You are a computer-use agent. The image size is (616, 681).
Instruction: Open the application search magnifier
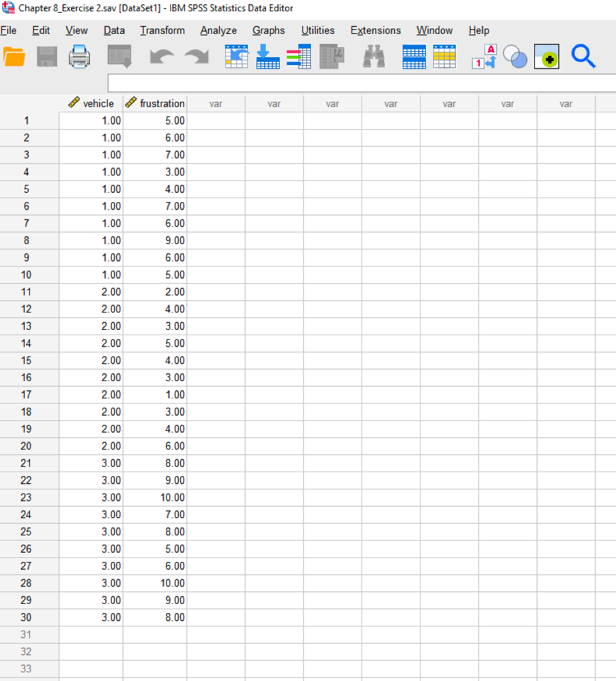point(583,57)
